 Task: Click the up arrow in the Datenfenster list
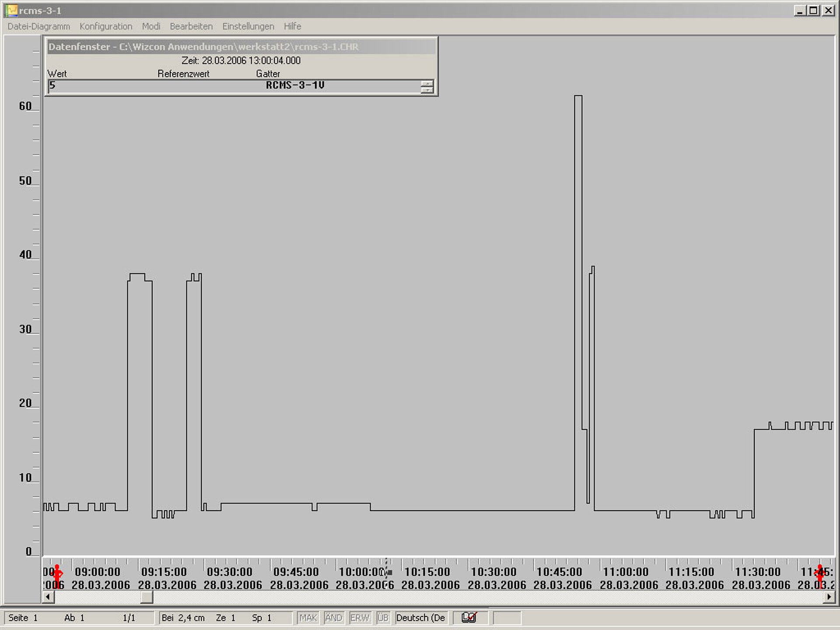tap(427, 83)
